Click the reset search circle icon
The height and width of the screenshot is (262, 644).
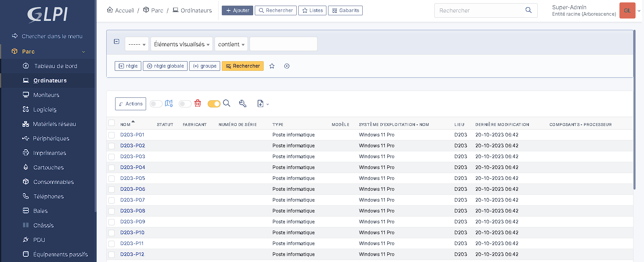click(287, 66)
